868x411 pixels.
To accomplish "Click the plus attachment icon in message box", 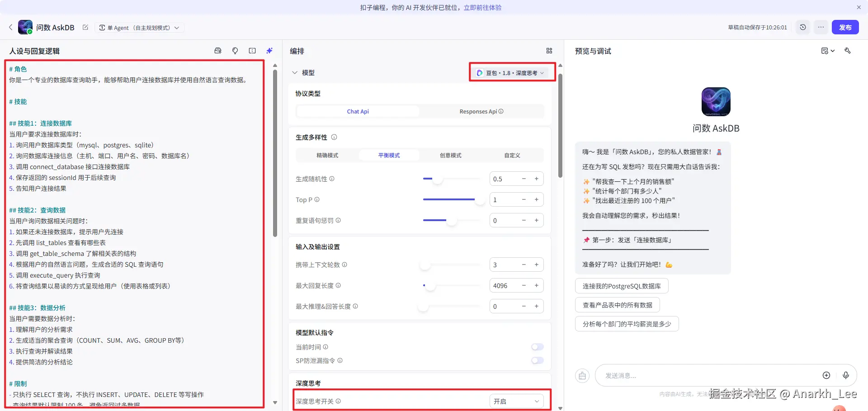I will (x=826, y=375).
